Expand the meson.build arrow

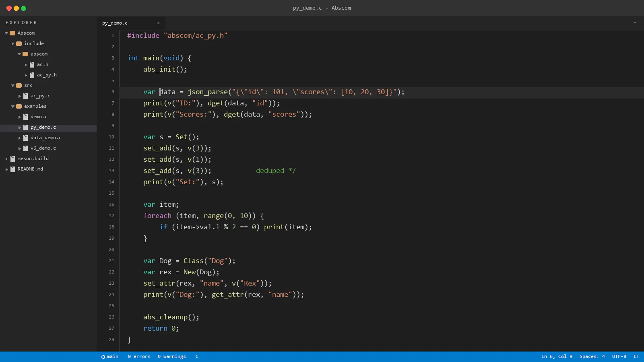coord(6,158)
